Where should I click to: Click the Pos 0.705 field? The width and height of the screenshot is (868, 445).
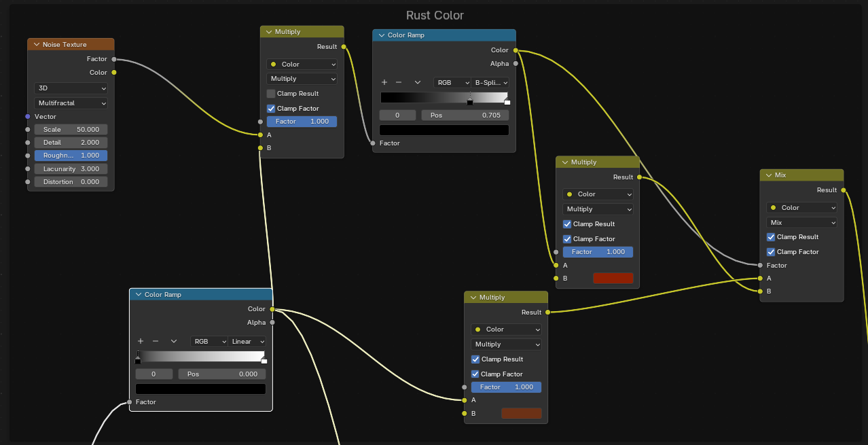pos(465,115)
